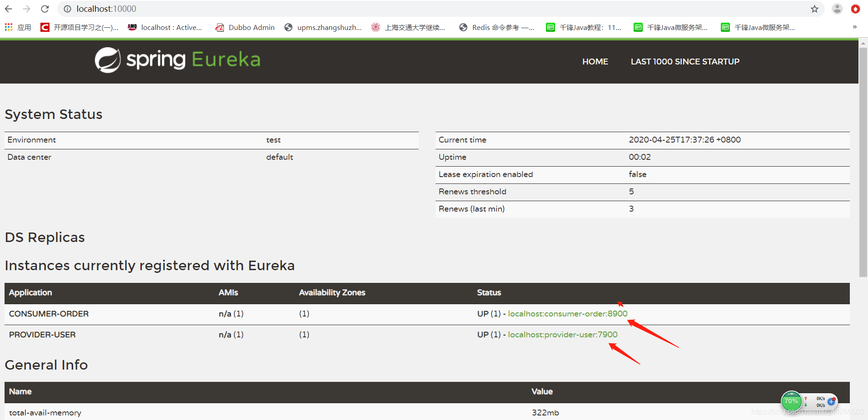Click the 322mb memory value
This screenshot has width=868, height=420.
[545, 413]
